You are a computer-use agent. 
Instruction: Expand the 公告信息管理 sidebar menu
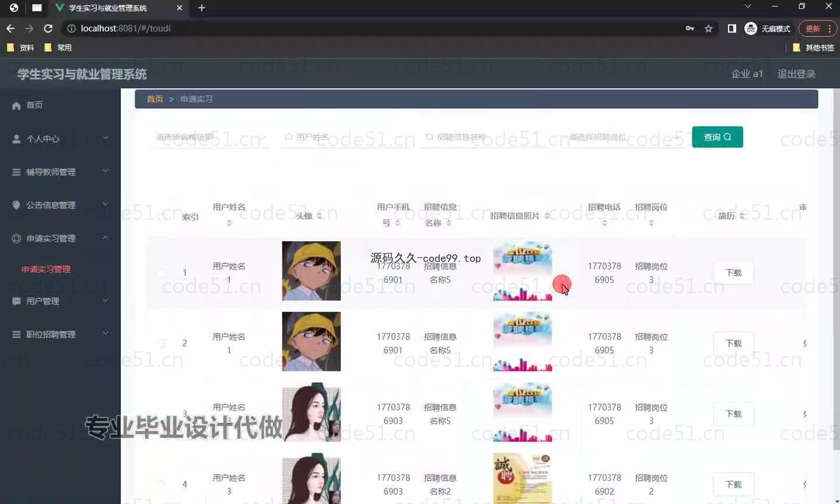[60, 205]
